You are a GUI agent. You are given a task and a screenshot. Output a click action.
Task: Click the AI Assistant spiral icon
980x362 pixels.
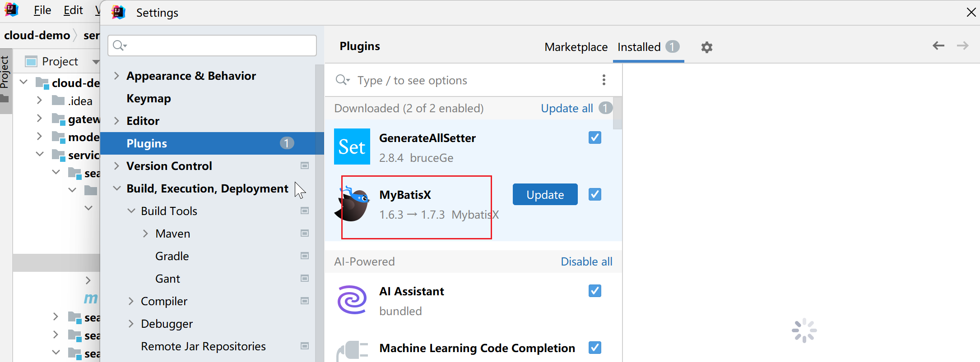click(352, 300)
